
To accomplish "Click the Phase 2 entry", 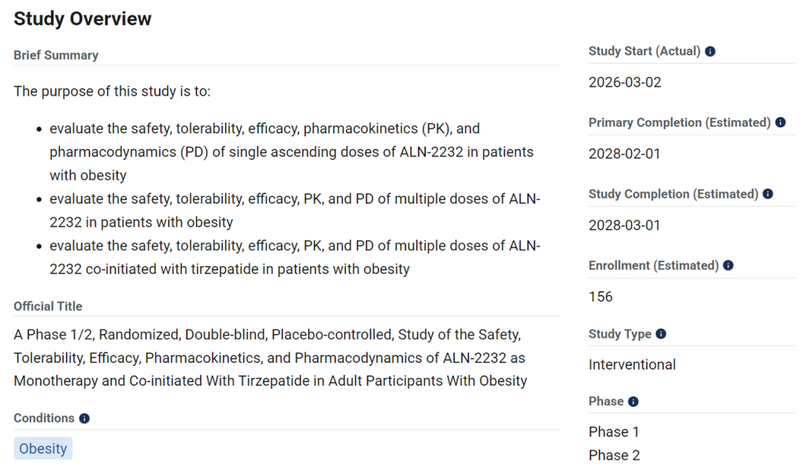I will (614, 456).
